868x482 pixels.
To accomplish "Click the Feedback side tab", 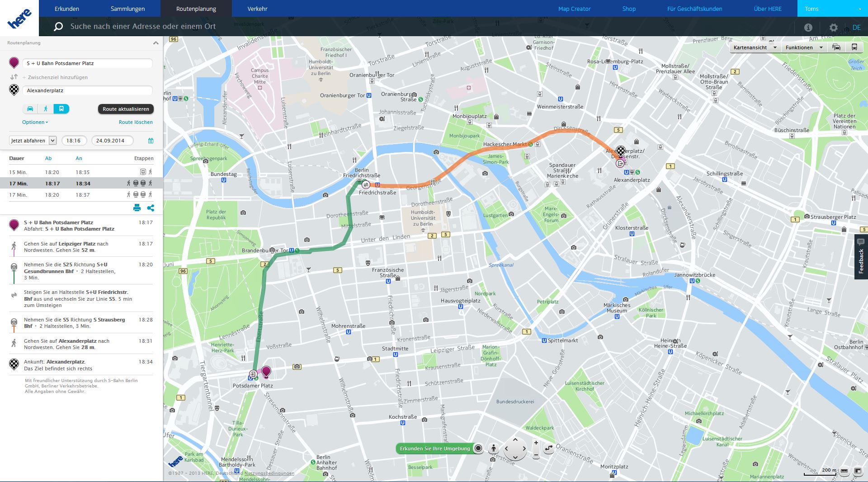I will tap(861, 257).
